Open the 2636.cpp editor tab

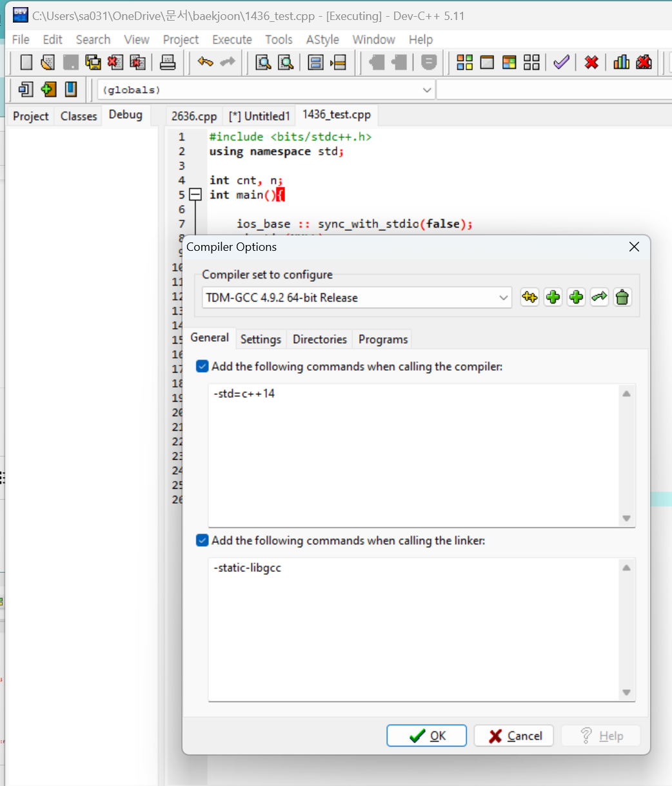[194, 116]
